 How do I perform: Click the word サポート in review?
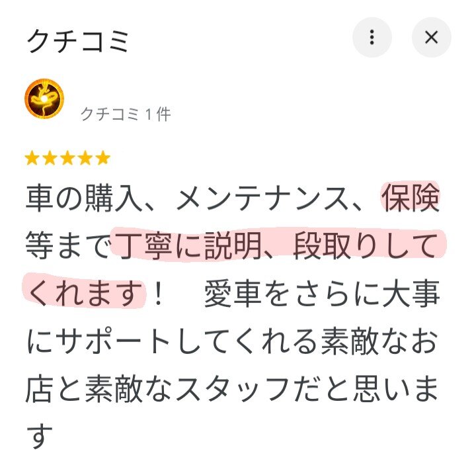coord(112,341)
